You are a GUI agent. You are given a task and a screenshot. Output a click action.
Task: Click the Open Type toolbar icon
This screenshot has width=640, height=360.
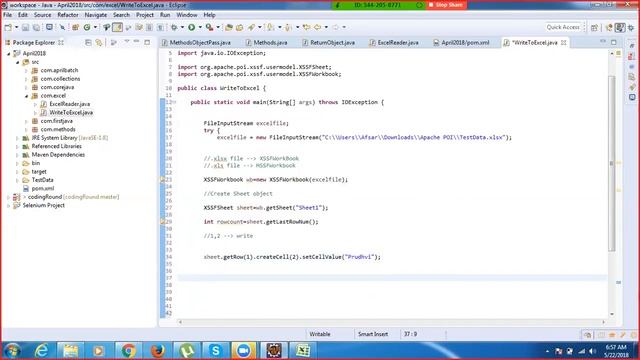(x=229, y=27)
